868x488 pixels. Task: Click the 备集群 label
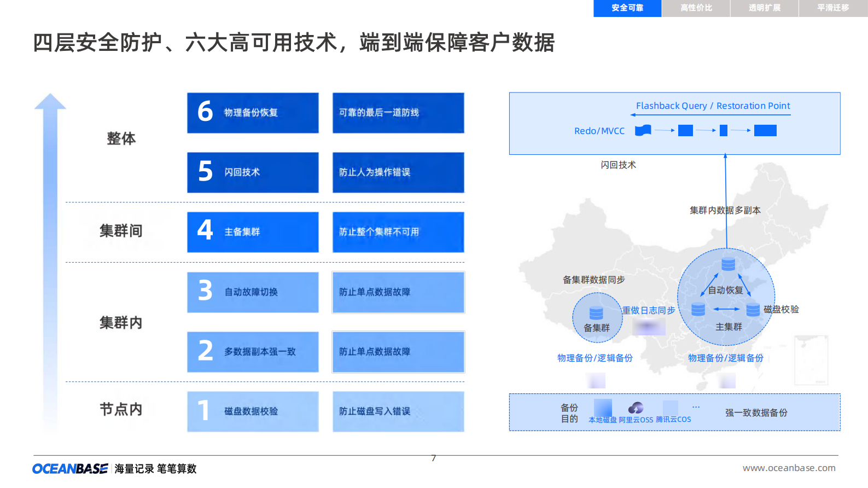[596, 328]
